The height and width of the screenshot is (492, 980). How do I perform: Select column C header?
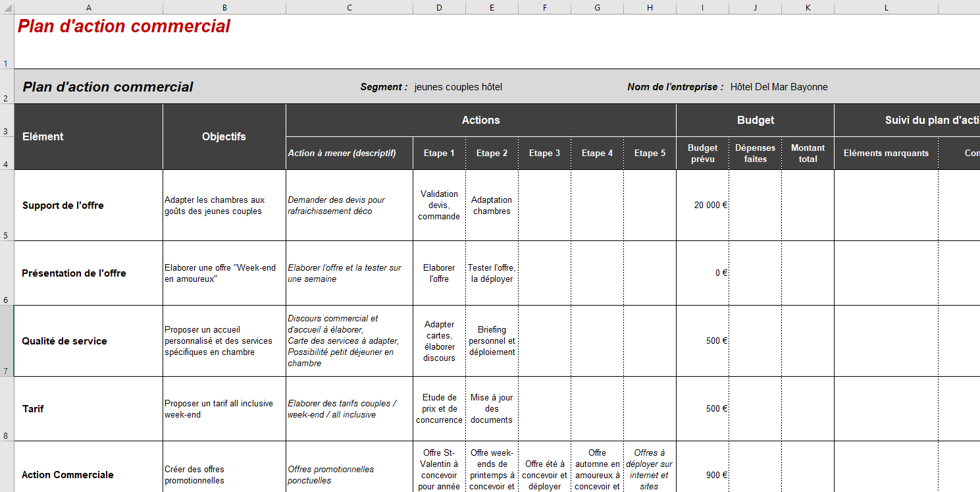pos(349,7)
